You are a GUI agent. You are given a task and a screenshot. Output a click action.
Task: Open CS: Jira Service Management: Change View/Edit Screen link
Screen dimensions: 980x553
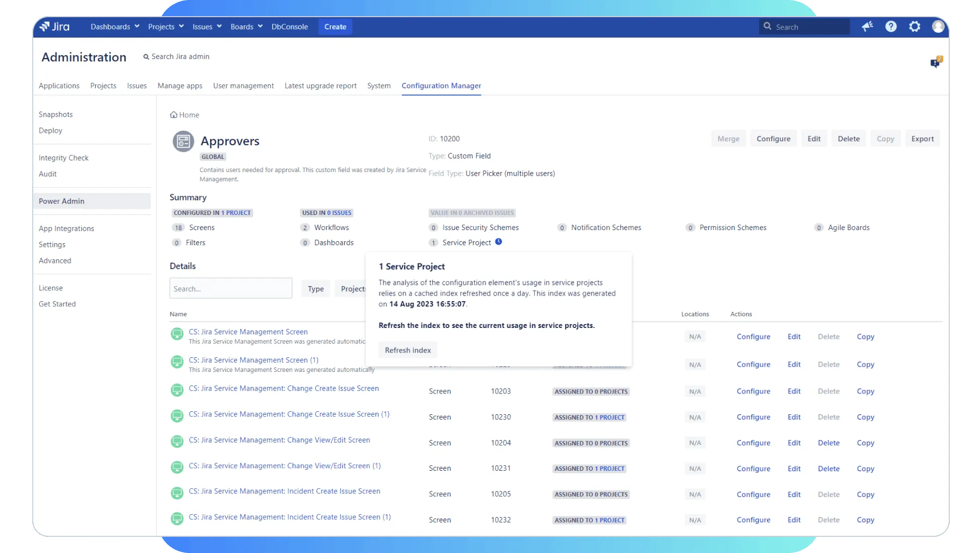(x=279, y=440)
